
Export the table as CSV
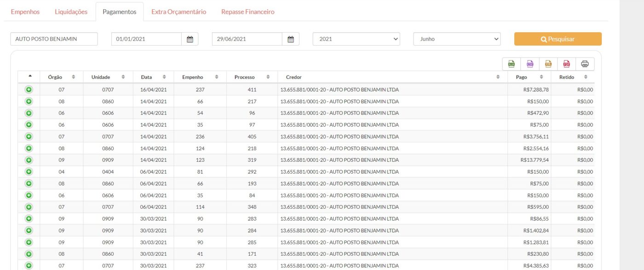(x=529, y=64)
